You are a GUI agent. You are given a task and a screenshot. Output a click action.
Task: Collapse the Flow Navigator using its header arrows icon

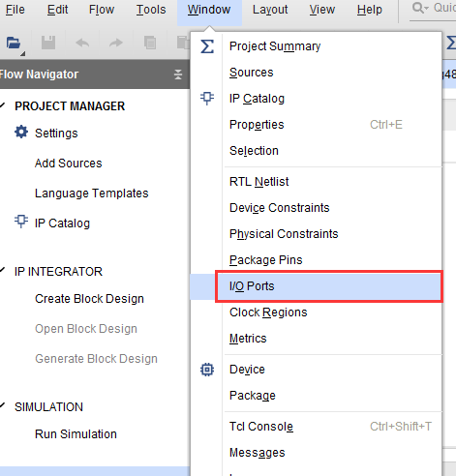[x=178, y=74]
